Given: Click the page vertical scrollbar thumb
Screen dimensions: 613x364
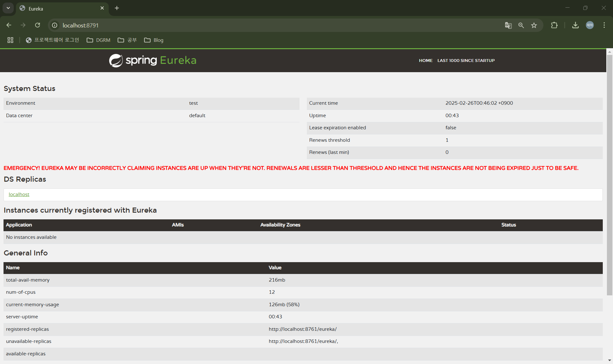Looking at the screenshot, I should tap(609, 175).
